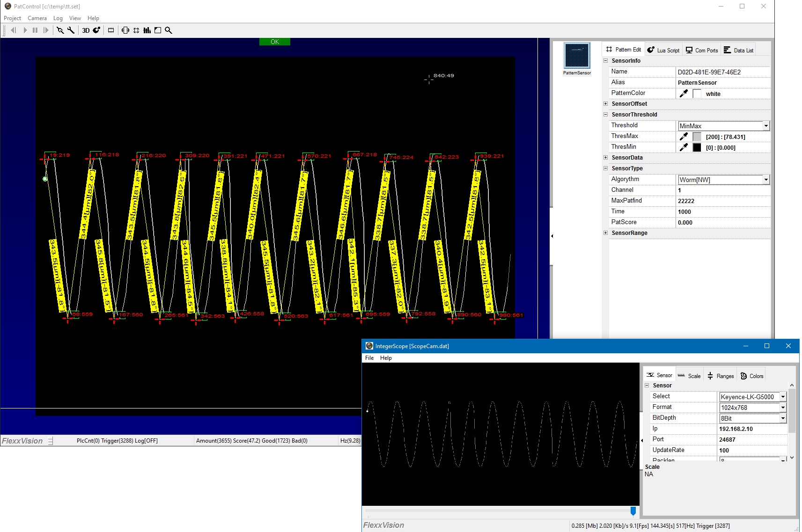Click the play icon in PatControl toolbar
802x532 pixels.
25,30
